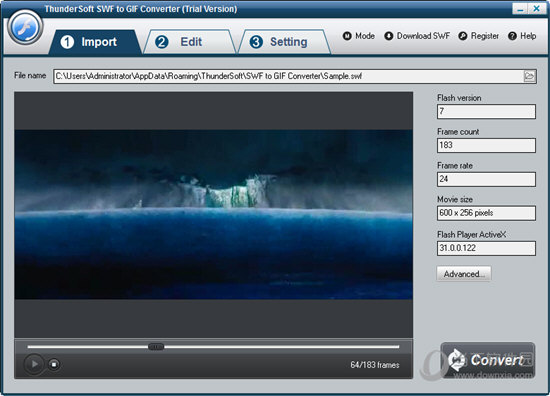The height and width of the screenshot is (396, 550).
Task: Click the Flash logo application icon
Action: [25, 27]
